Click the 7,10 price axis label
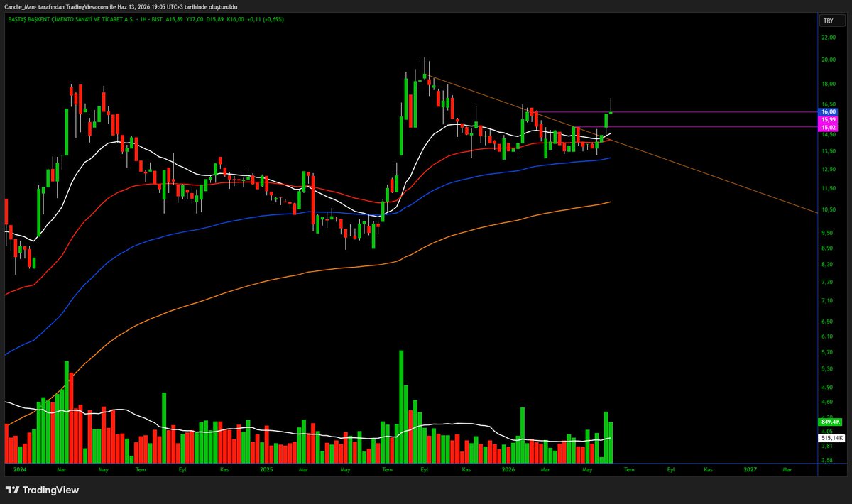Image resolution: width=852 pixels, height=504 pixels. [827, 301]
